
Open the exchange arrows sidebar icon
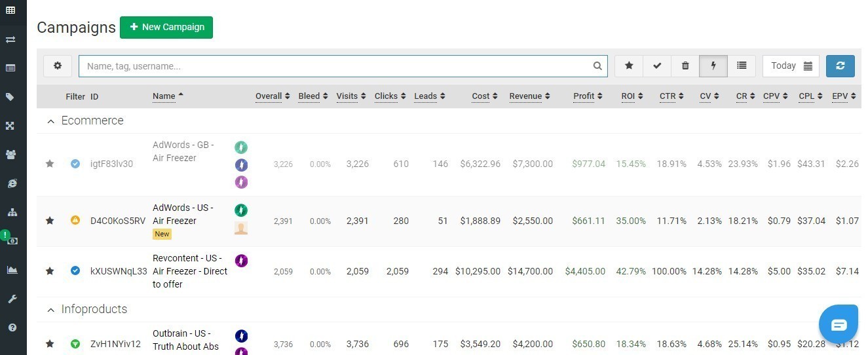[x=10, y=39]
